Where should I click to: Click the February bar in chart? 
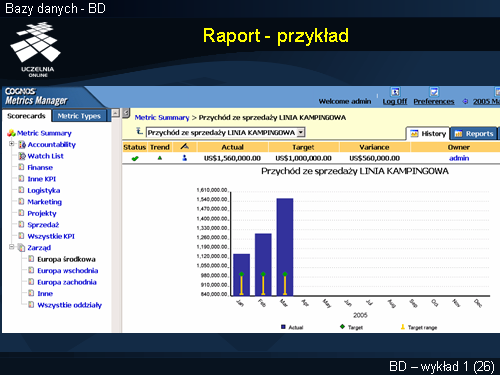click(263, 264)
